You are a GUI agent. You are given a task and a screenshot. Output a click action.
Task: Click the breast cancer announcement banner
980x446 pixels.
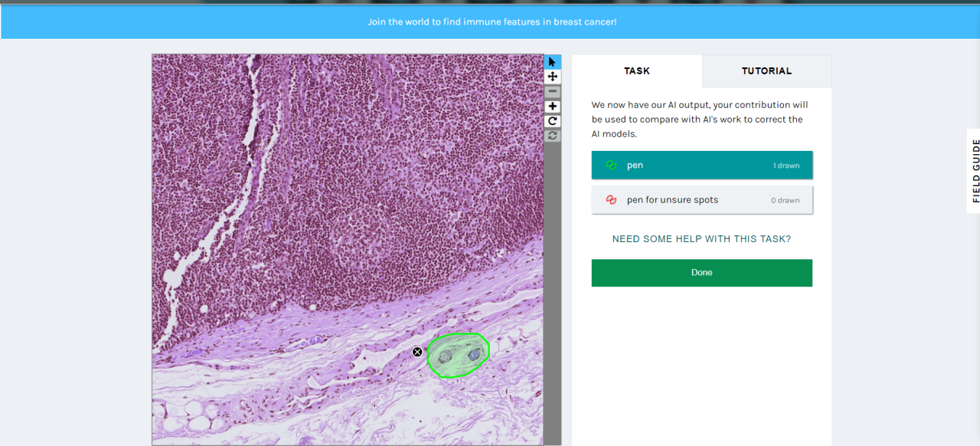492,21
